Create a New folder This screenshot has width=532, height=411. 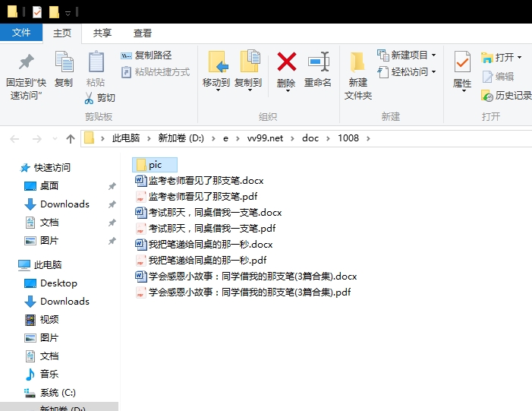point(358,75)
